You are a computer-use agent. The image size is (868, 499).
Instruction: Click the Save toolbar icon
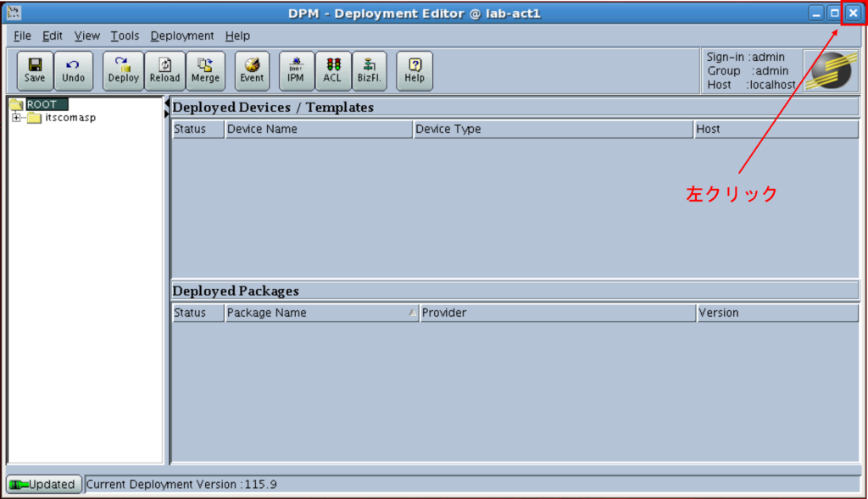35,71
